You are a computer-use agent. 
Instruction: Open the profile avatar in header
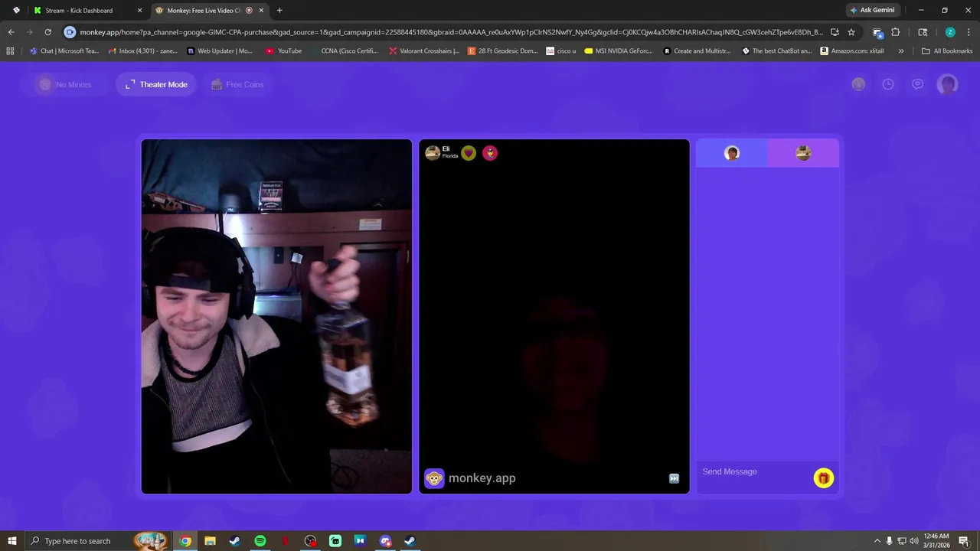click(948, 84)
